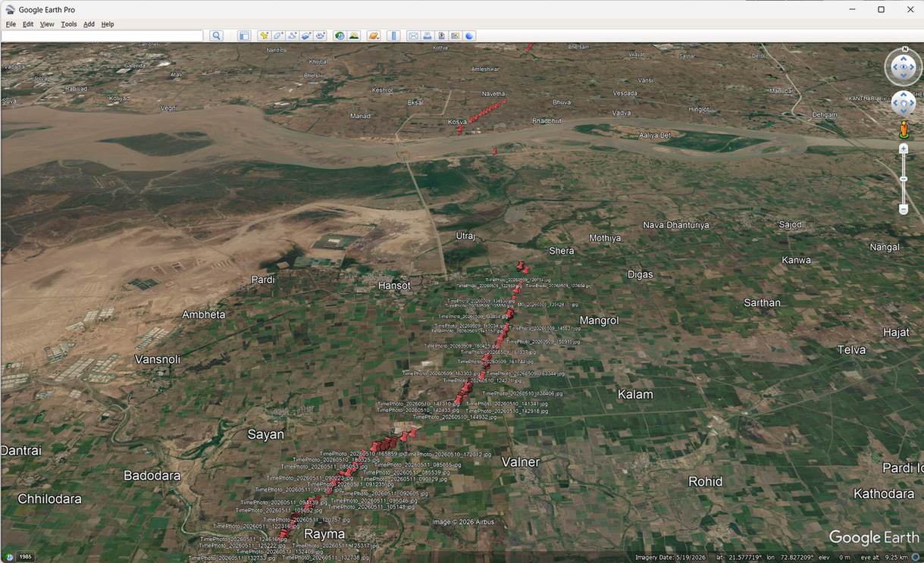This screenshot has height=563, width=924.
Task: Click the blue Earth sign-in icon
Action: [x=469, y=36]
